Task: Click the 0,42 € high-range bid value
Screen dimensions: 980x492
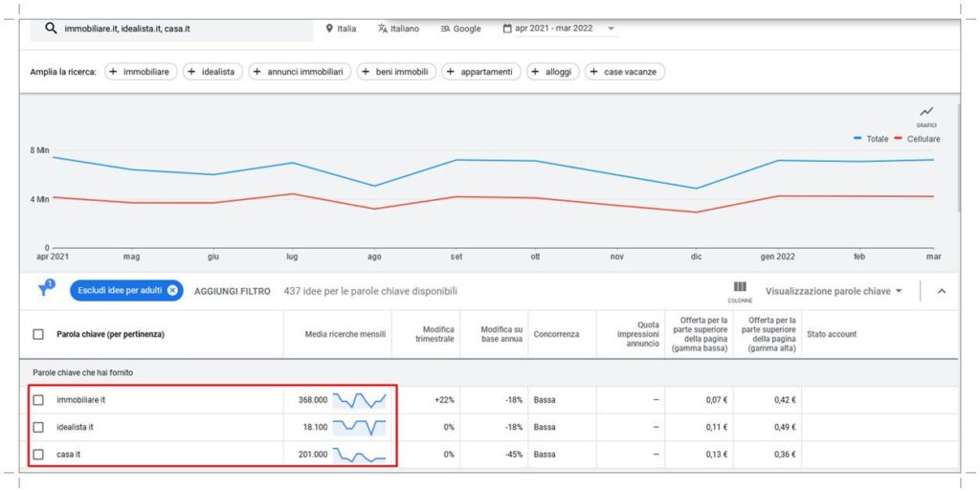Action: [x=785, y=400]
